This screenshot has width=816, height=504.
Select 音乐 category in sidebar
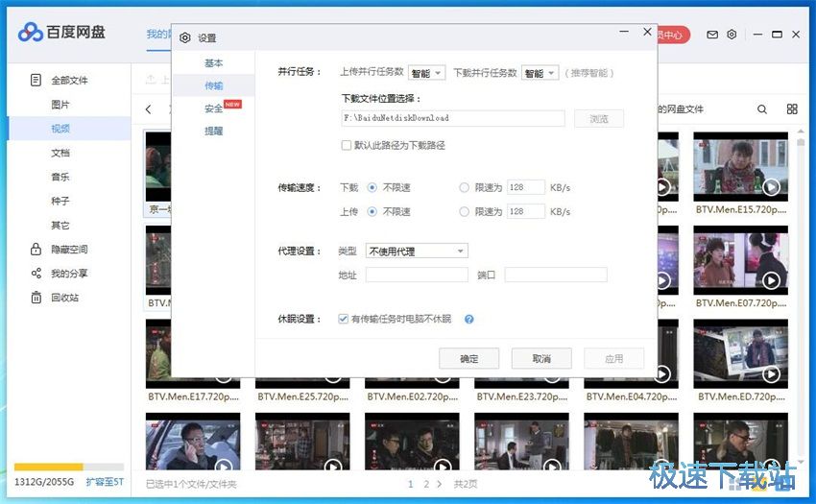[60, 177]
